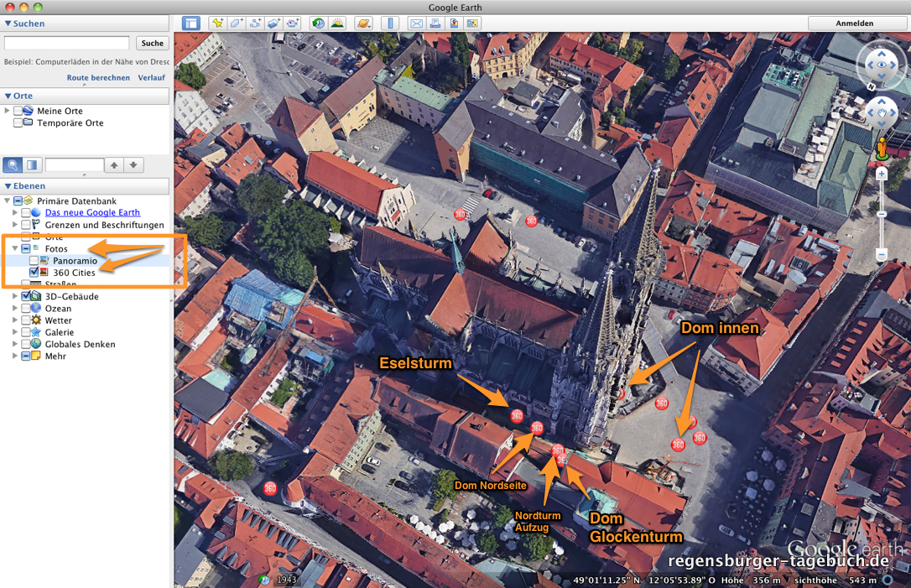Start recording a tour

click(x=292, y=23)
